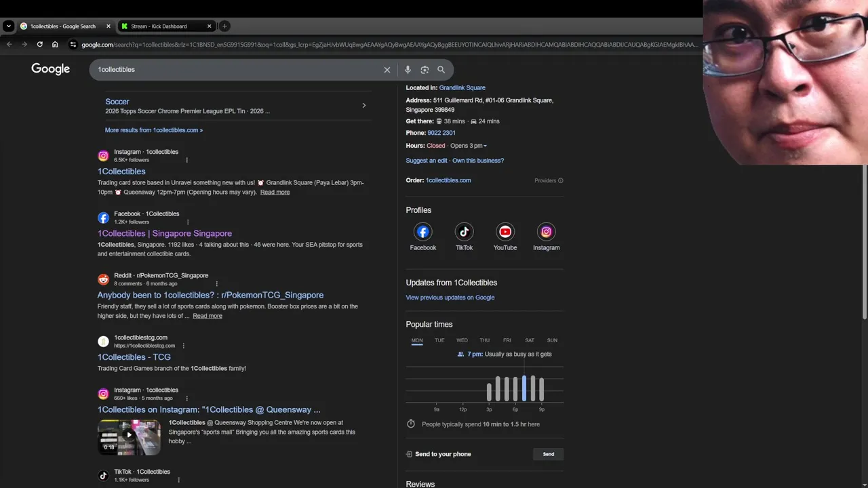Open the Instagram profile icon
Viewport: 868px width, 488px height.
[546, 232]
